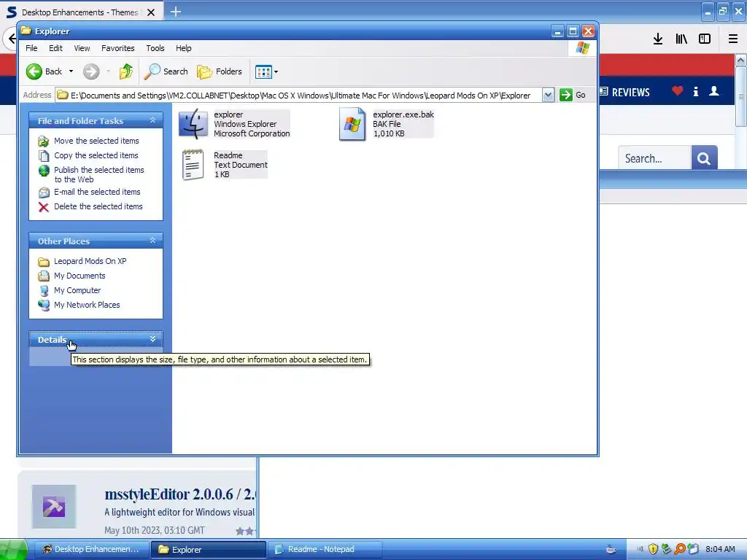Click the explorer.exe.bak file name

point(403,114)
